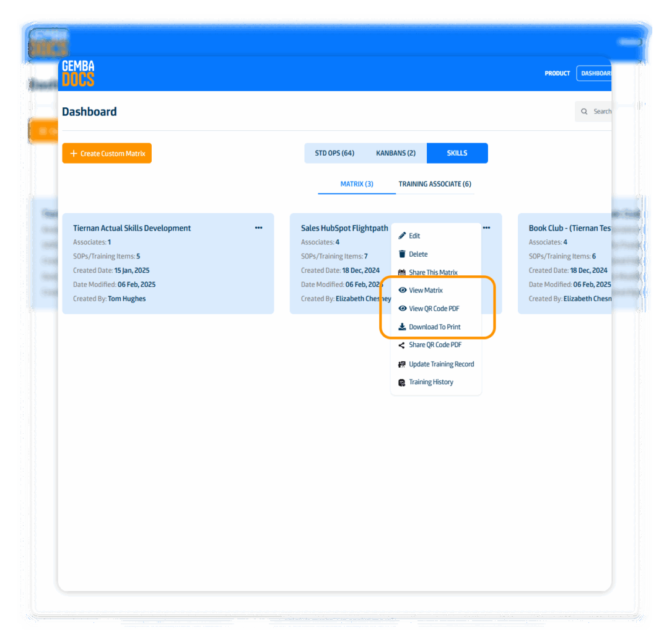Select the MATRIX (3) tab
The image size is (669, 644).
coord(357,184)
